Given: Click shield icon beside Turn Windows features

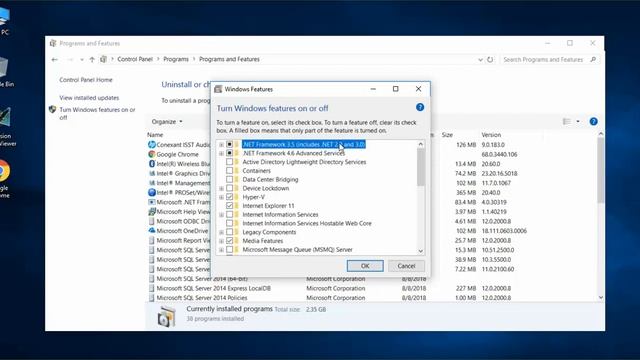Looking at the screenshot, I should tap(52, 110).
